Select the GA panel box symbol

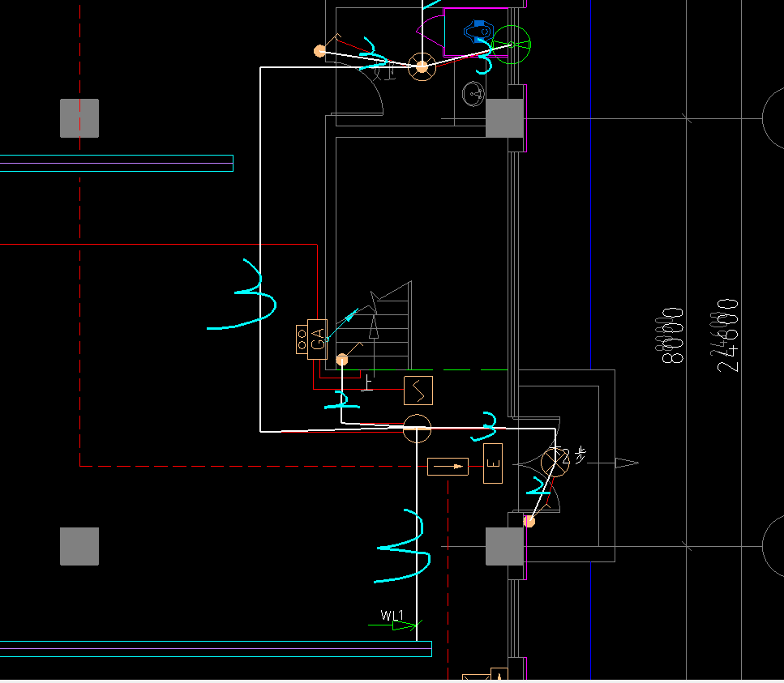click(x=317, y=339)
